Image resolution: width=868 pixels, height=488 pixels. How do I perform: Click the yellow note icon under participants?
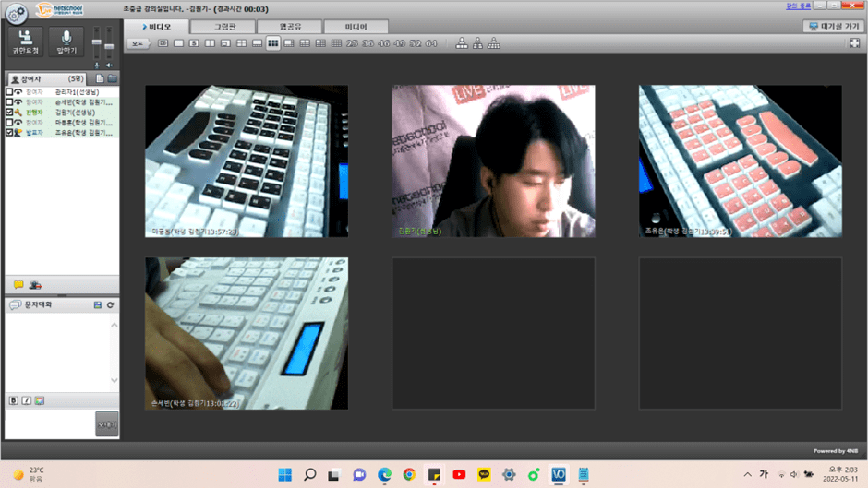pos(18,285)
